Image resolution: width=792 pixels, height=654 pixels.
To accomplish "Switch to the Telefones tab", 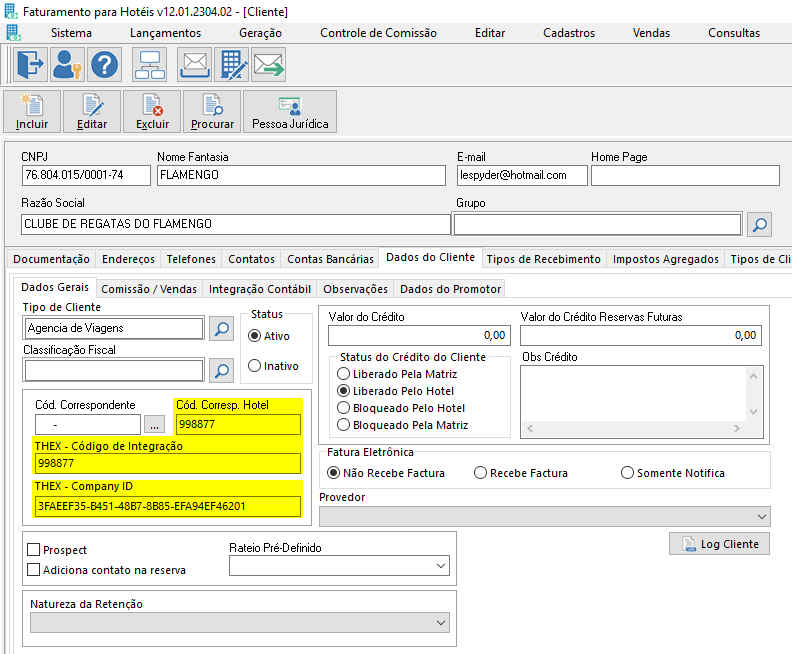I will 191,259.
